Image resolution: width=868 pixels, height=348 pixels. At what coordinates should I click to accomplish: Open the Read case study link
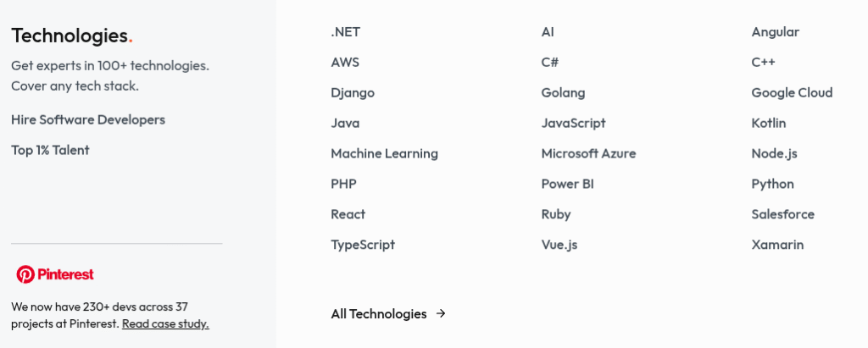point(165,323)
